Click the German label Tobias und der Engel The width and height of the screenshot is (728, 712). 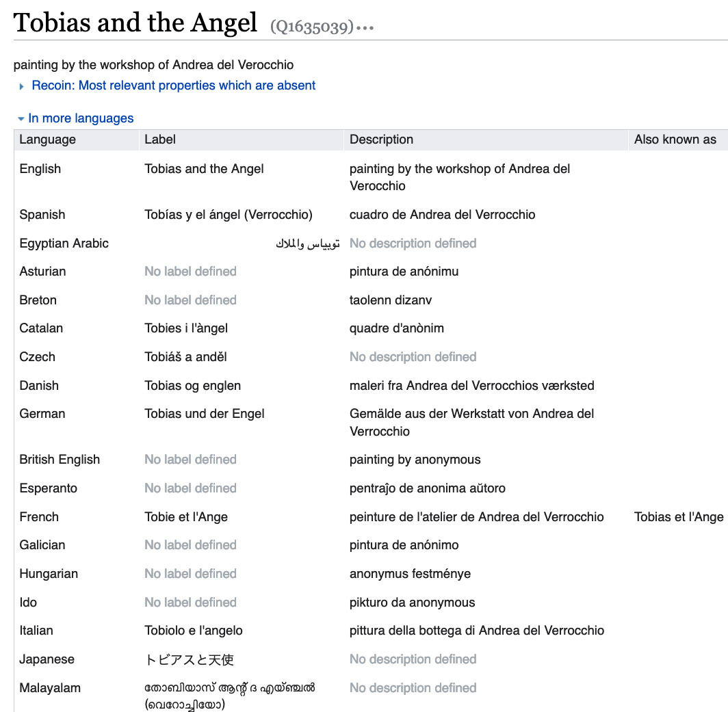pos(205,414)
